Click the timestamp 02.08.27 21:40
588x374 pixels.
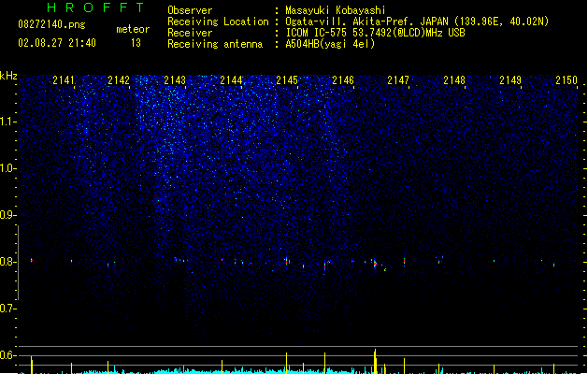57,43
